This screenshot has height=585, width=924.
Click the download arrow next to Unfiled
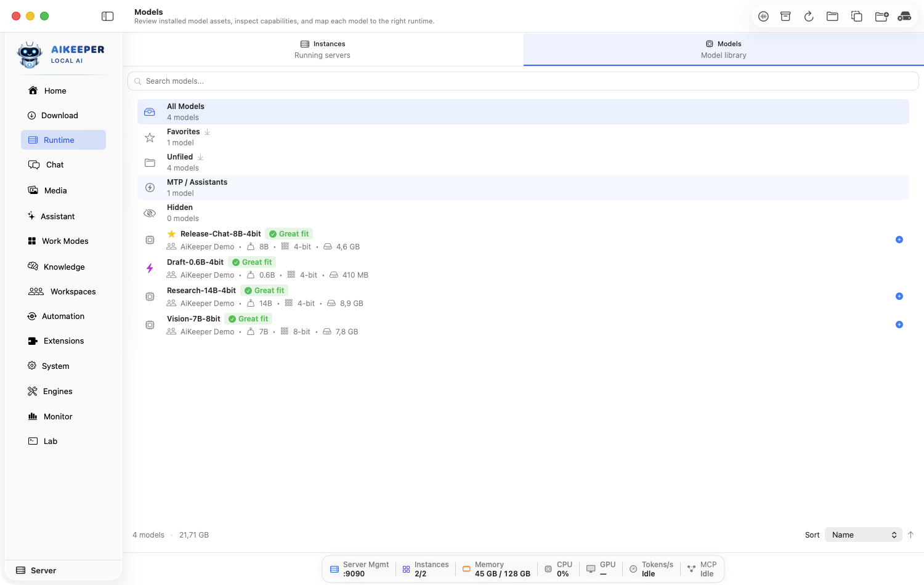(x=200, y=157)
